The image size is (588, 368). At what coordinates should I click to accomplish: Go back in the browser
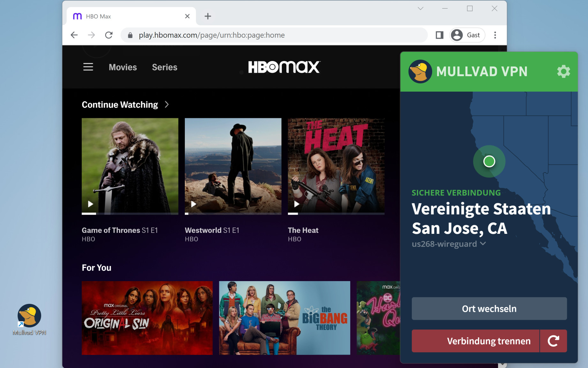(74, 35)
